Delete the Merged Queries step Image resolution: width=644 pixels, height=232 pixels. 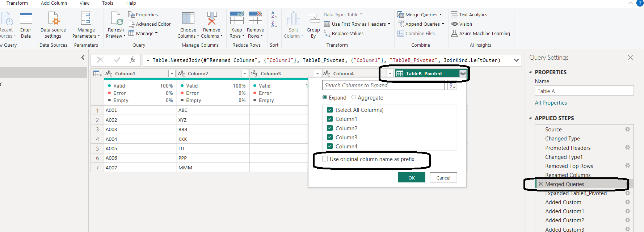pos(540,184)
